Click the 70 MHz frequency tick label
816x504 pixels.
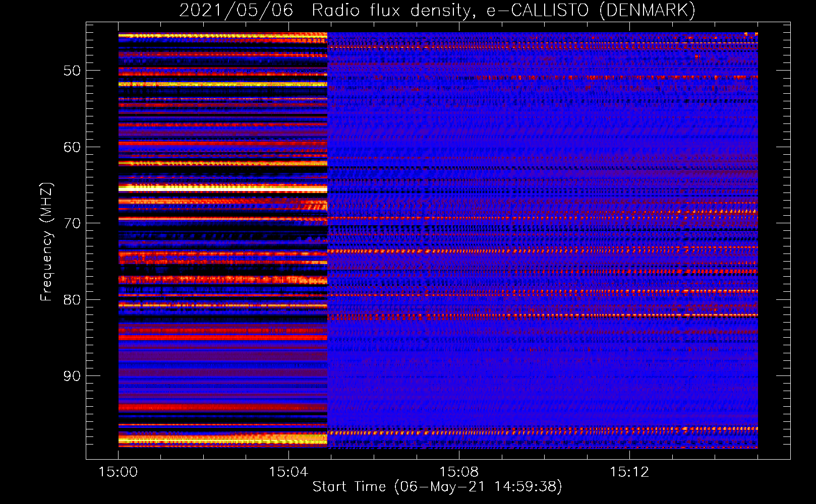click(72, 223)
